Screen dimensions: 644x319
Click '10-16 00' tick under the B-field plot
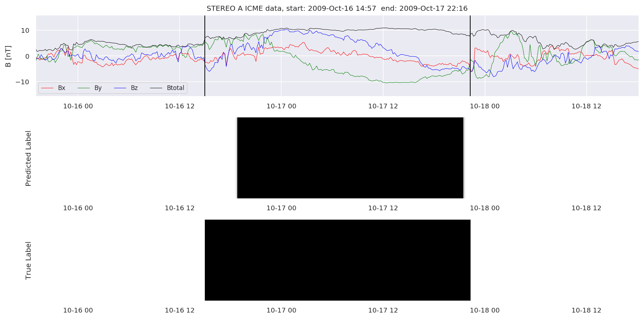(x=78, y=106)
